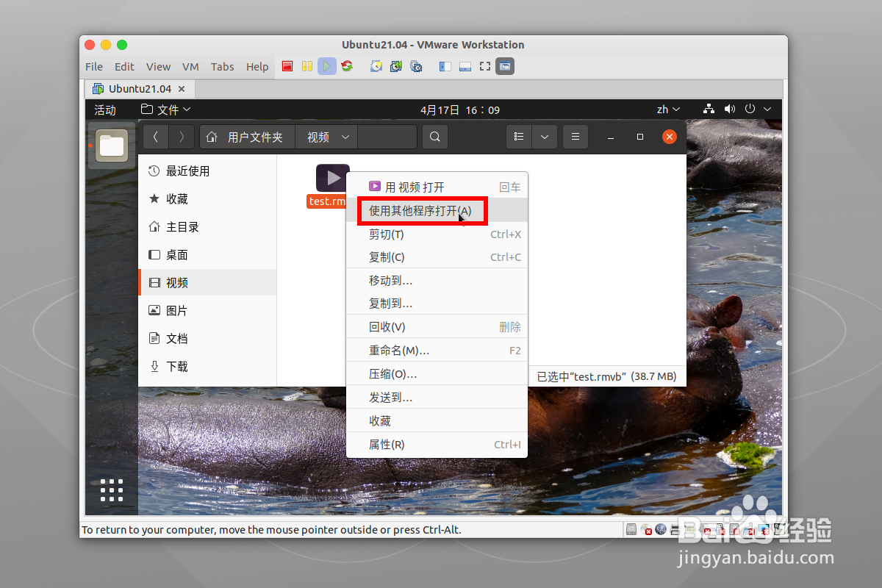Open the VM menu in VMware menu bar
The width and height of the screenshot is (882, 588).
[190, 67]
